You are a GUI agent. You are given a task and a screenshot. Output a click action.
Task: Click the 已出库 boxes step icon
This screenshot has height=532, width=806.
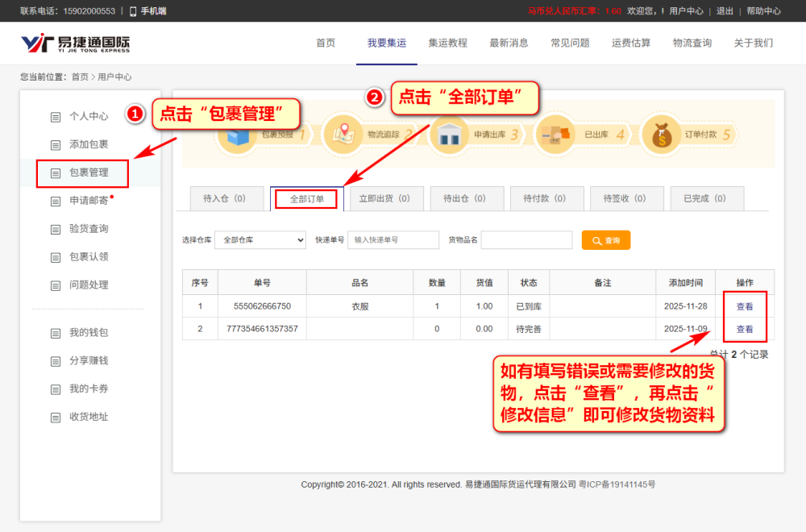click(x=555, y=134)
